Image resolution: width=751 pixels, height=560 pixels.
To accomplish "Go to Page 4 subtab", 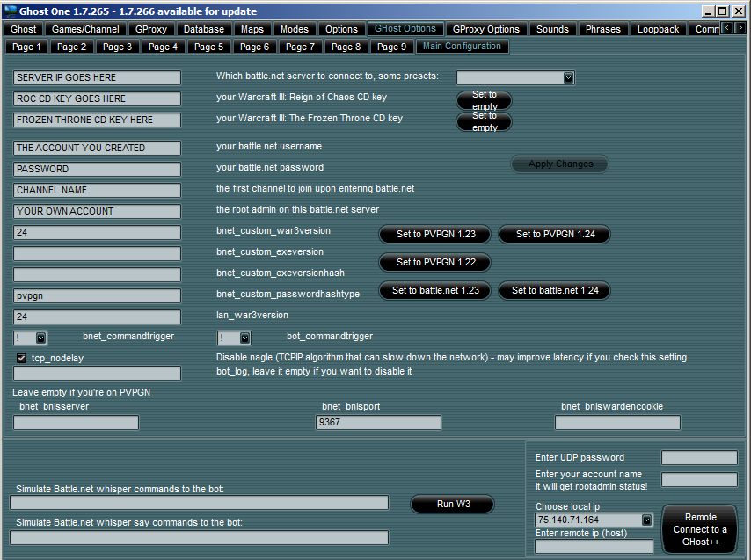I will click(163, 47).
